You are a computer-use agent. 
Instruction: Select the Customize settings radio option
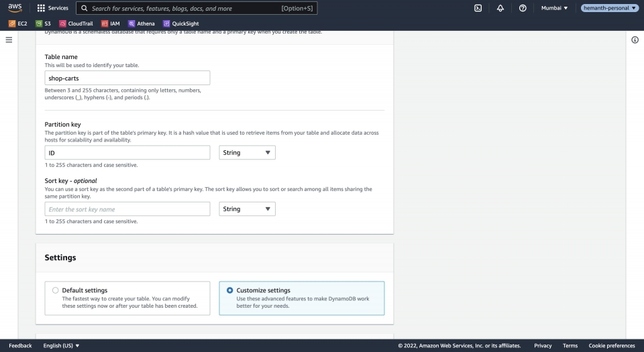click(x=230, y=290)
